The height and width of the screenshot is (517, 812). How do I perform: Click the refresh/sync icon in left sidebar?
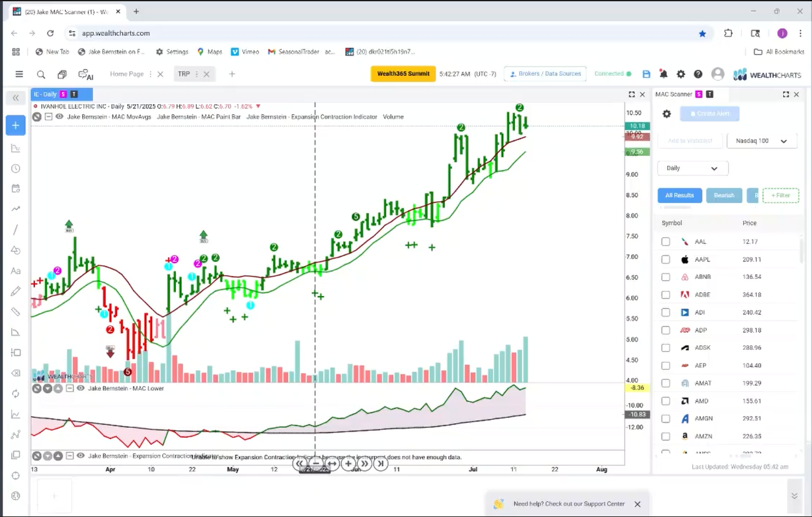[x=16, y=394]
